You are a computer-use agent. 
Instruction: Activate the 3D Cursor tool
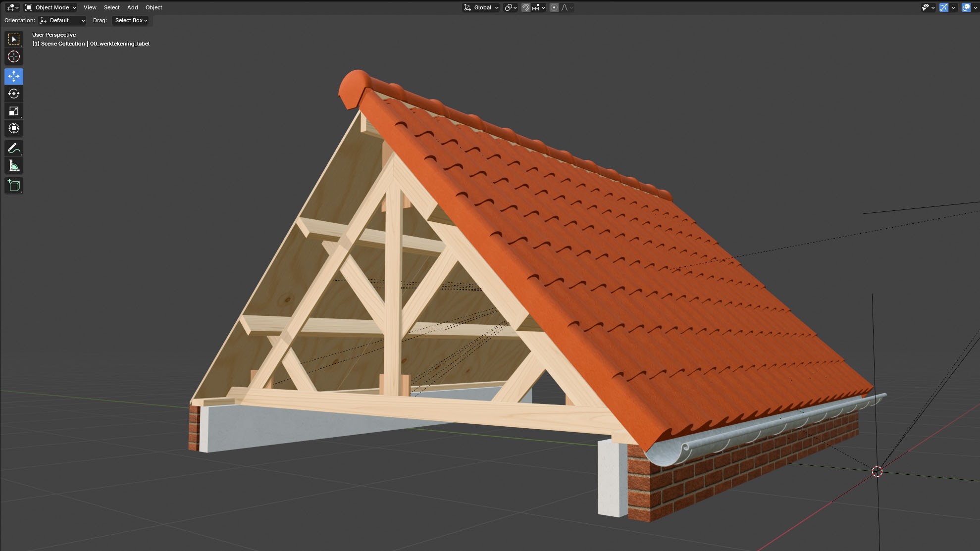[14, 56]
